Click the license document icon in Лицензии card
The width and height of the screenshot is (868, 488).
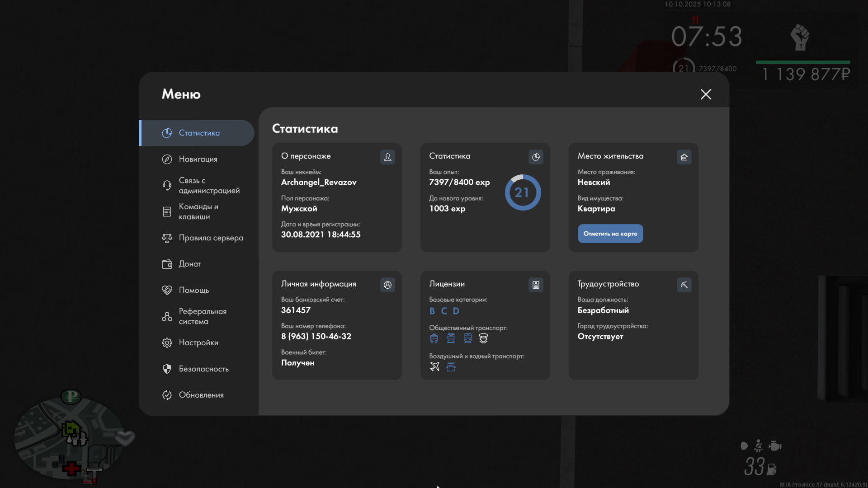click(x=536, y=285)
